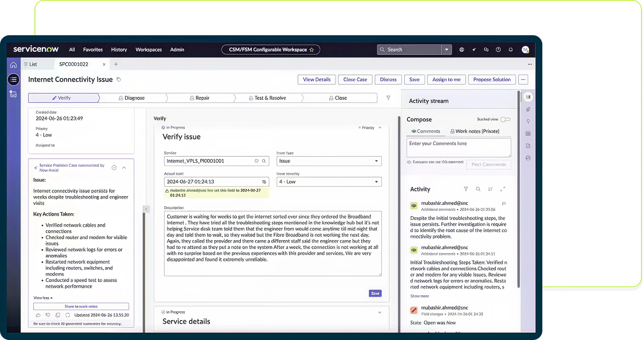Click the globe icon in top bar

point(462,50)
